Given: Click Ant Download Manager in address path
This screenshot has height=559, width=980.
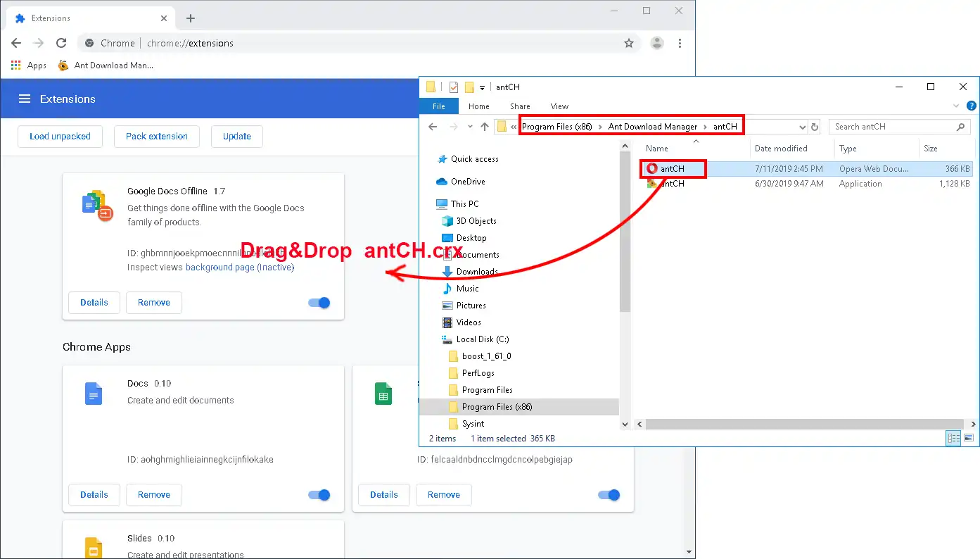Looking at the screenshot, I should (x=652, y=127).
